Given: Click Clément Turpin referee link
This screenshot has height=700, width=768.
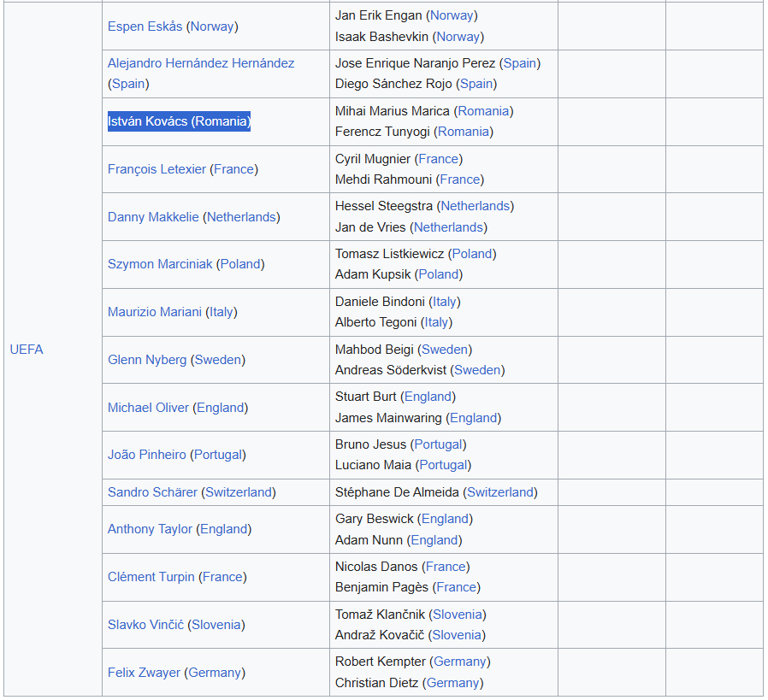Looking at the screenshot, I should (x=151, y=577).
